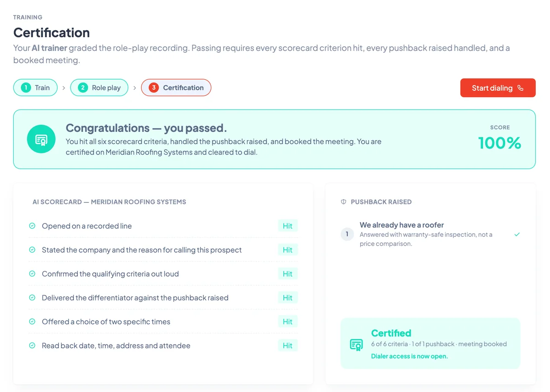This screenshot has width=550, height=392.
Task: Click the Hit badge for Opened on a recorded line
Action: (288, 226)
